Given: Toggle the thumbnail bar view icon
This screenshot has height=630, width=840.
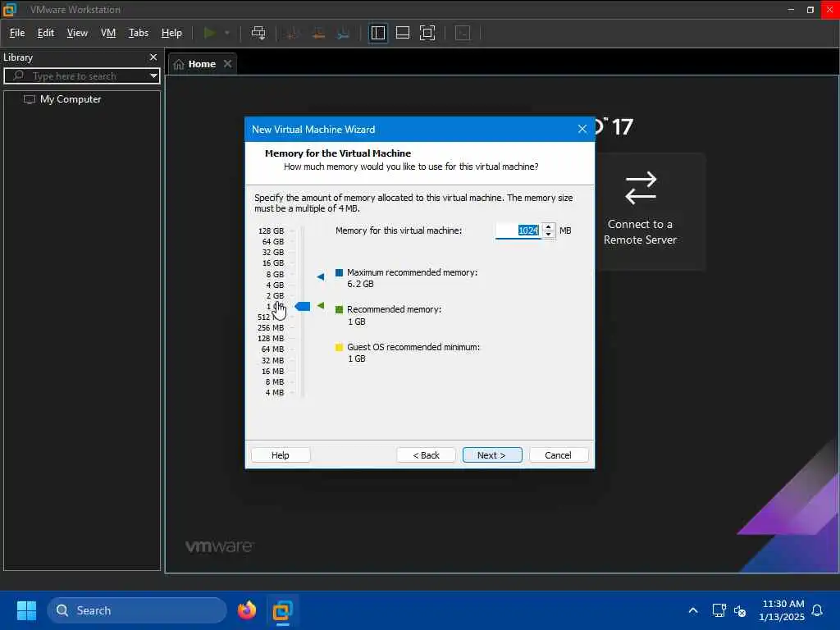Looking at the screenshot, I should pos(403,33).
